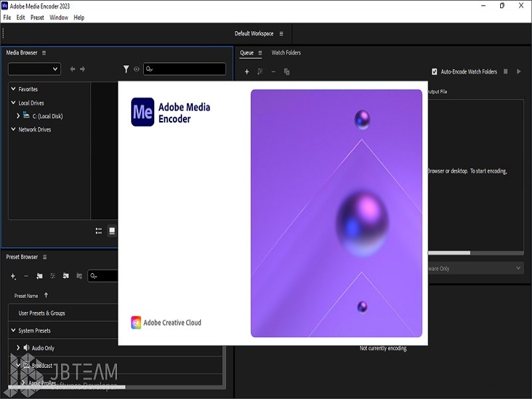Open the Help menu
The image size is (532, 399).
pos(79,18)
